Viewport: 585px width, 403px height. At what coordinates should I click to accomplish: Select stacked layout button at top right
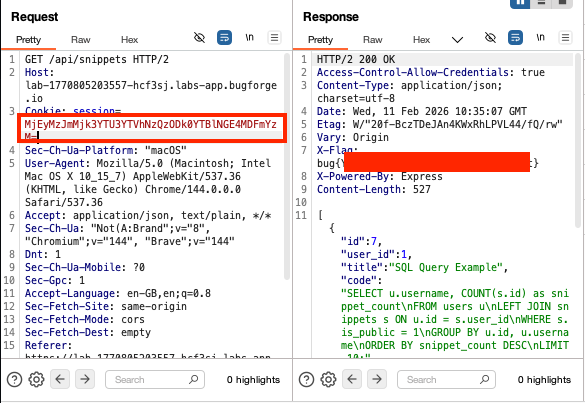click(541, 3)
